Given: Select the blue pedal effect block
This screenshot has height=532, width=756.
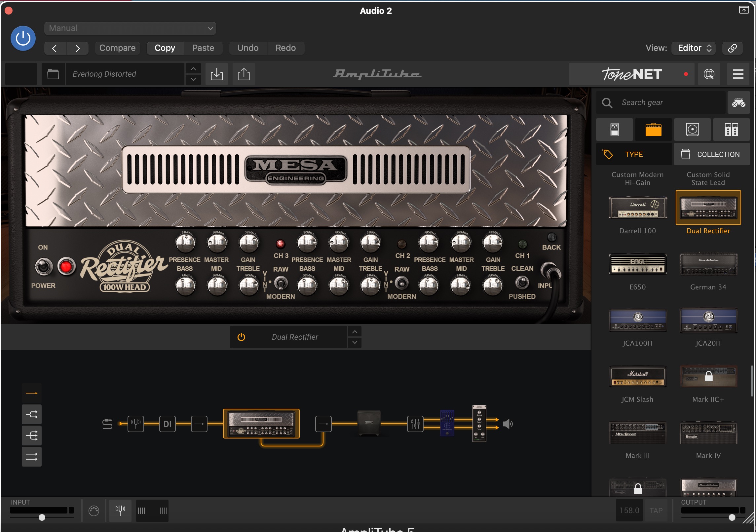Looking at the screenshot, I should [447, 423].
